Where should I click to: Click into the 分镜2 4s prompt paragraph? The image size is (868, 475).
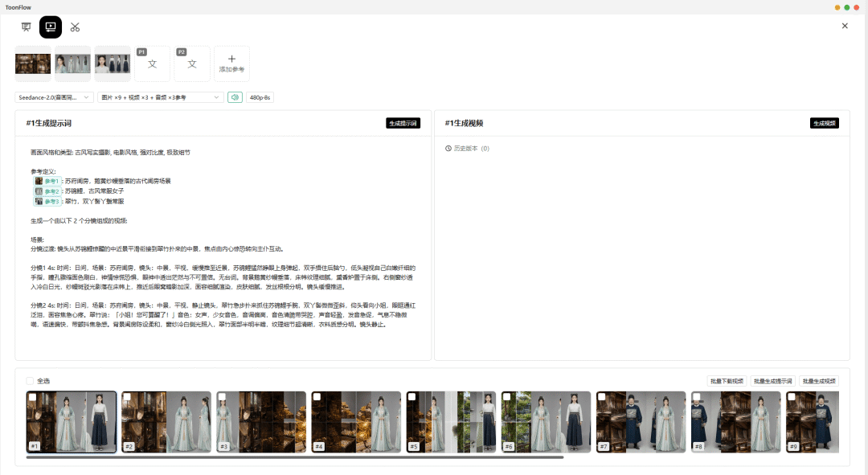223,315
